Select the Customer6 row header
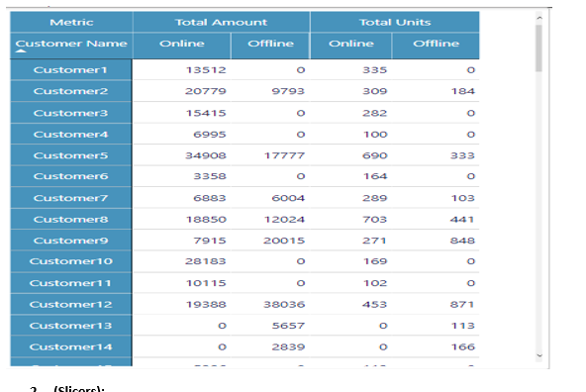 71,176
